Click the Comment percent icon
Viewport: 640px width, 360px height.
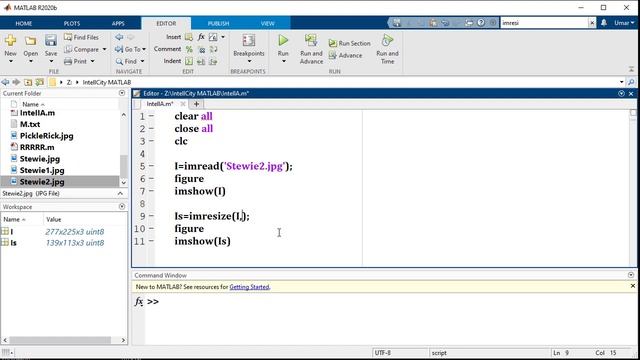[189, 49]
